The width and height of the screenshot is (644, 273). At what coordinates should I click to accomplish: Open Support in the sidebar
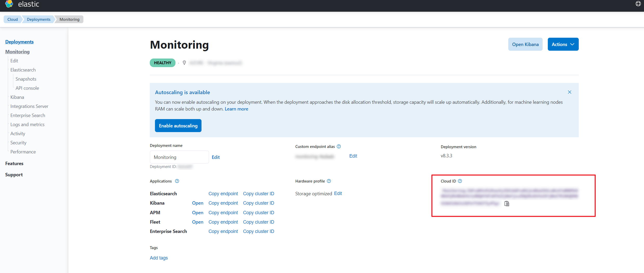tap(14, 175)
